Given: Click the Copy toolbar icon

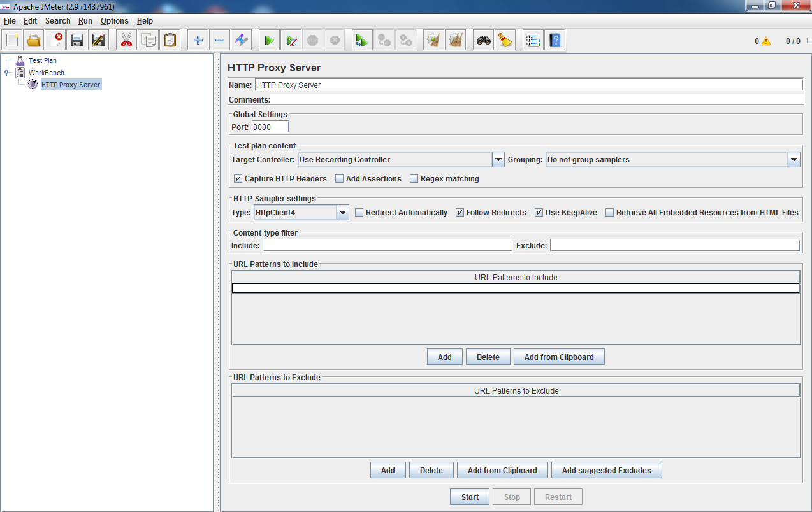Looking at the screenshot, I should 149,41.
